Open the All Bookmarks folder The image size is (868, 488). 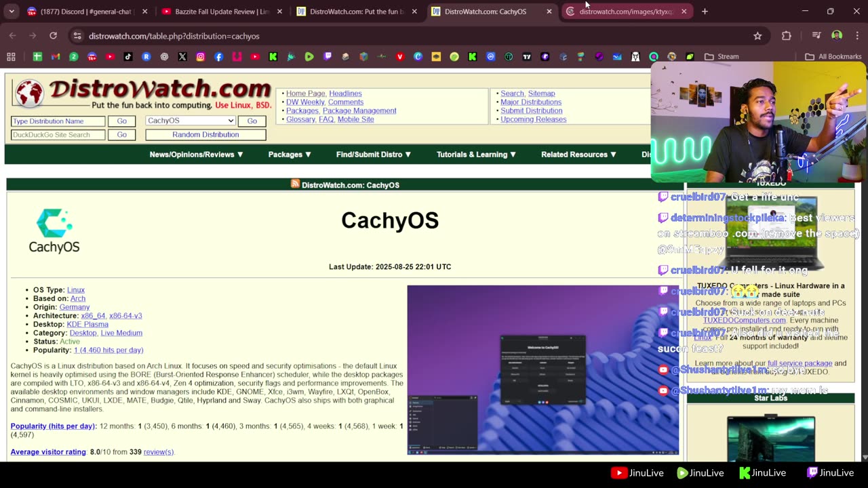pos(833,57)
